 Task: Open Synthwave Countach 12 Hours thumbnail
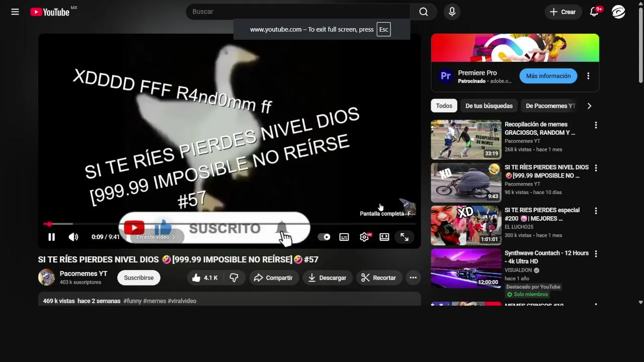(466, 268)
